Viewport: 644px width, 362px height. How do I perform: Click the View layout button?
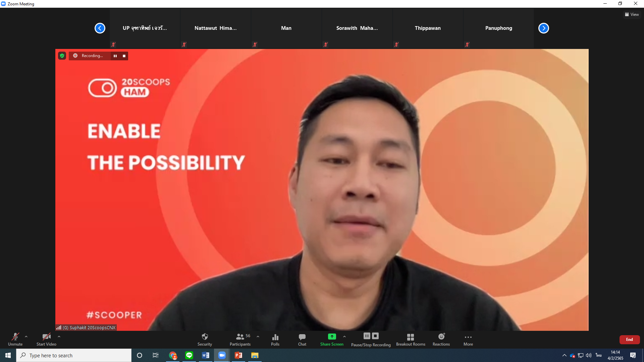pos(632,14)
